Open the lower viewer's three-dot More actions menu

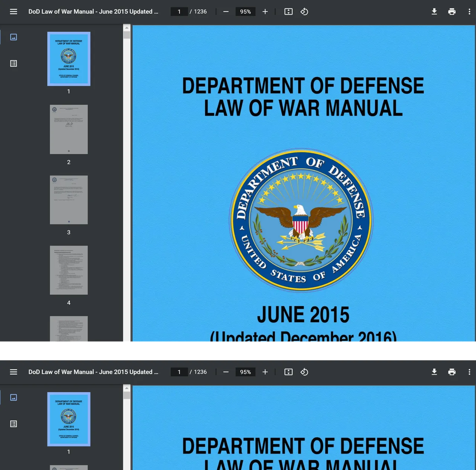click(469, 372)
